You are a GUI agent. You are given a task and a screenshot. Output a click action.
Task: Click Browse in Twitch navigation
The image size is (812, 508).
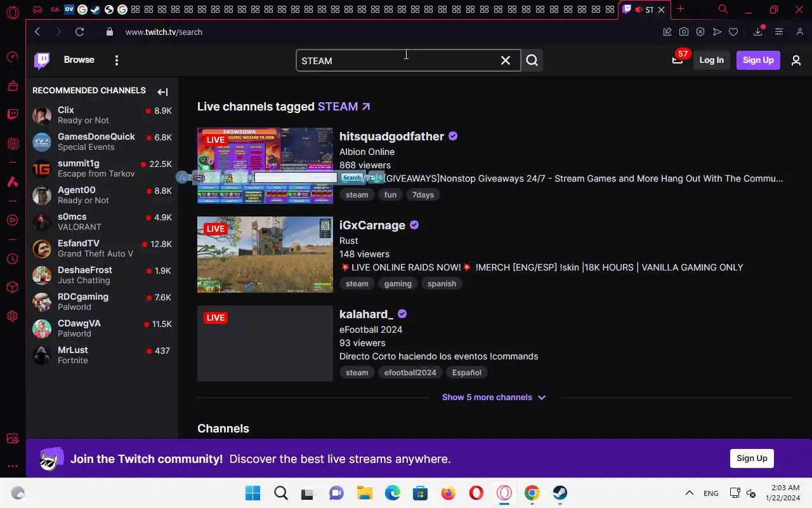[79, 60]
